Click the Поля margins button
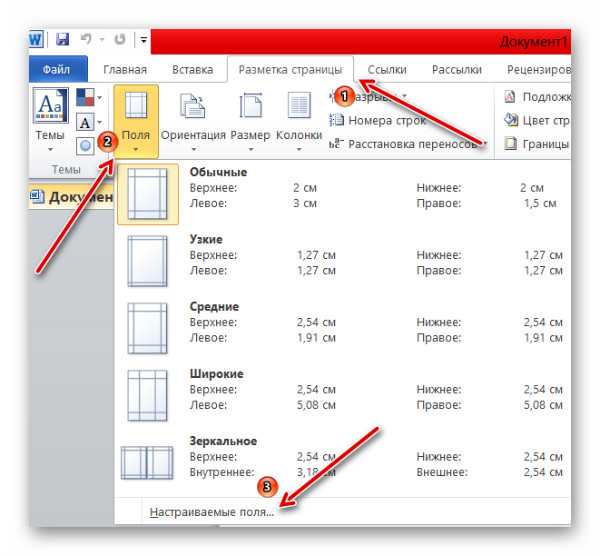This screenshot has width=600, height=556. 136,121
